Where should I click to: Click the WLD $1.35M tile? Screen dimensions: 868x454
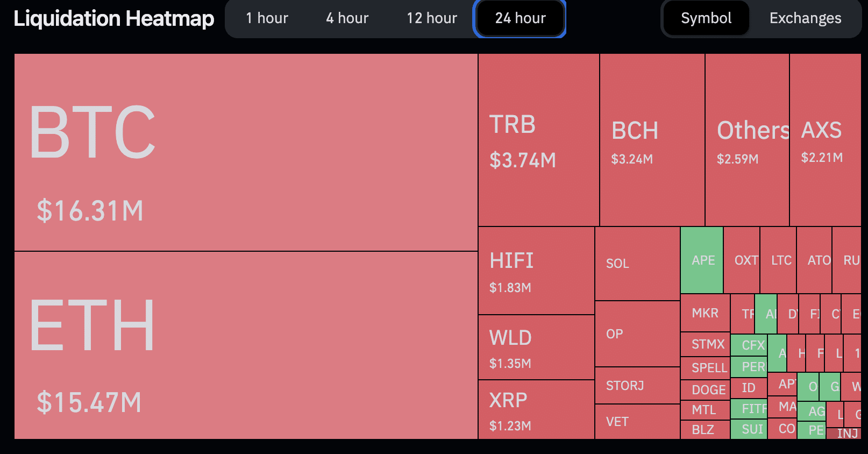point(536,347)
